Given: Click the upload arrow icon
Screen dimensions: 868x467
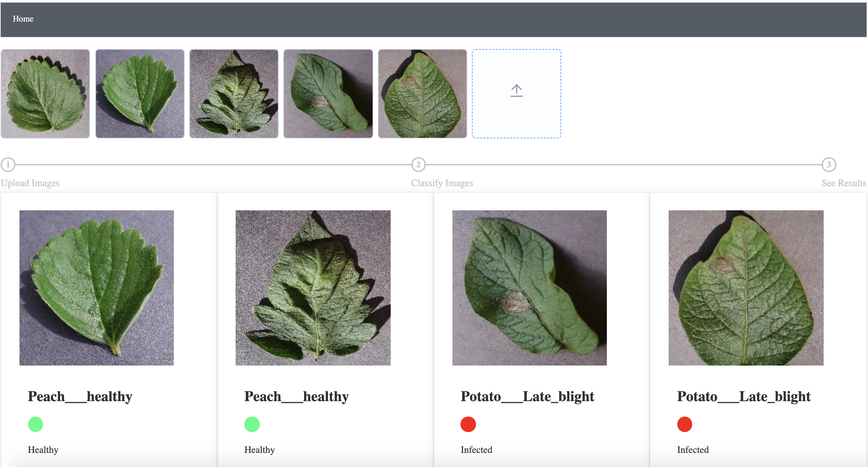Looking at the screenshot, I should pyautogui.click(x=516, y=90).
